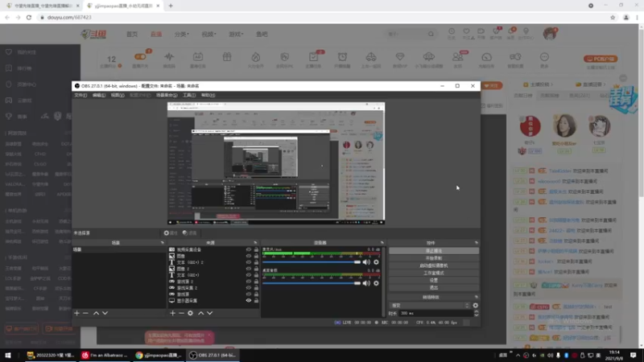
Task: Click 启动虚拟摄像机 button in OBS controls
Action: (434, 265)
